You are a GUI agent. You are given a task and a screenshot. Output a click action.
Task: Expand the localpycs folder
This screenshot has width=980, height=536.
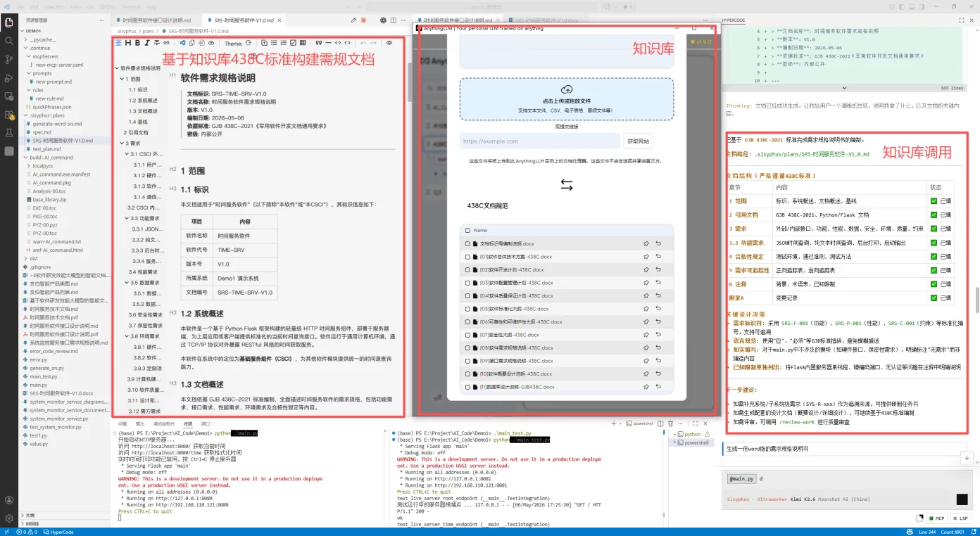coord(30,166)
